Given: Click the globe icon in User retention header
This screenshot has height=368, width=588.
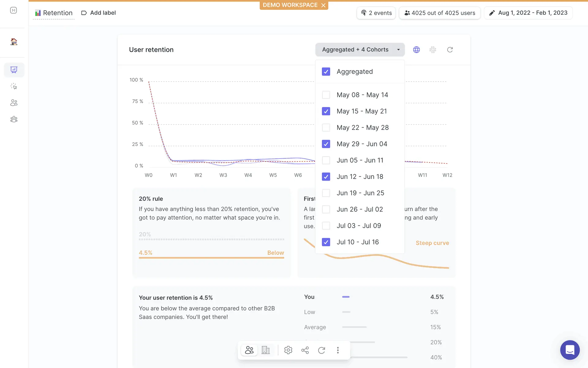Looking at the screenshot, I should [416, 50].
